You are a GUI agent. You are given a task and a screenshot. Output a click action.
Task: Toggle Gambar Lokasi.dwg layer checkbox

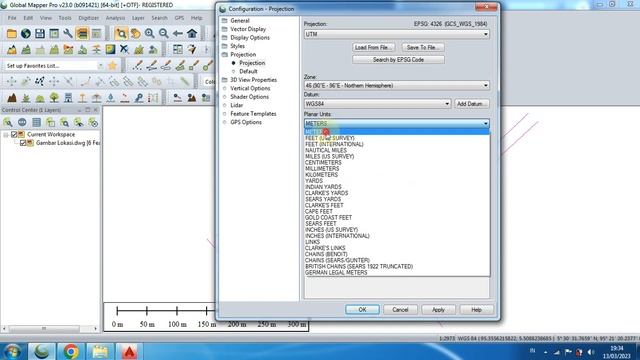tap(23, 143)
